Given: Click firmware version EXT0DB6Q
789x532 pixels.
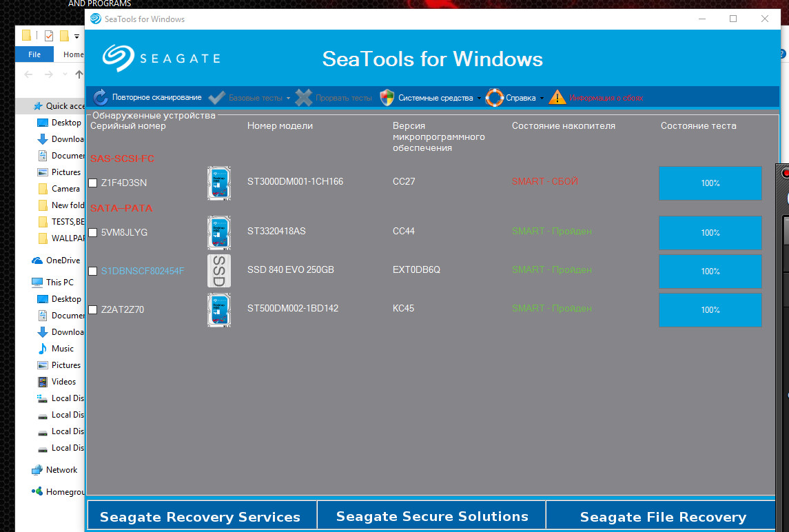Looking at the screenshot, I should (x=416, y=269).
